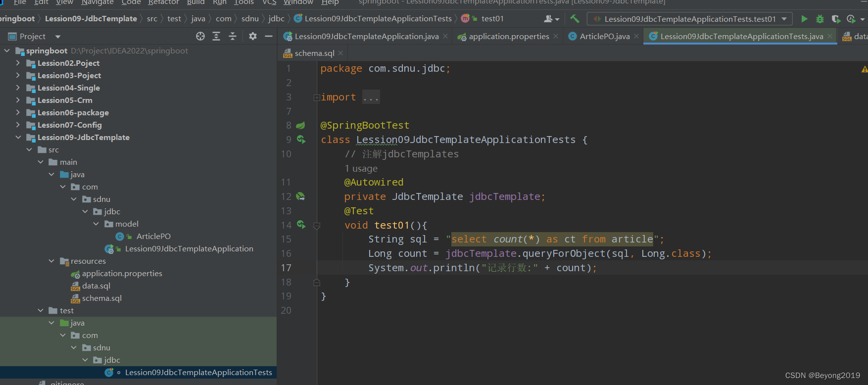The image size is (868, 385).
Task: Expand the Lession03-Poject module
Action: [18, 75]
